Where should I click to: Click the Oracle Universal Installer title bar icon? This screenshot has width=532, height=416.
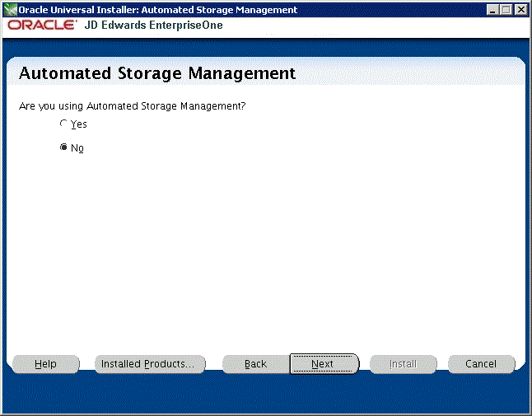[x=9, y=10]
